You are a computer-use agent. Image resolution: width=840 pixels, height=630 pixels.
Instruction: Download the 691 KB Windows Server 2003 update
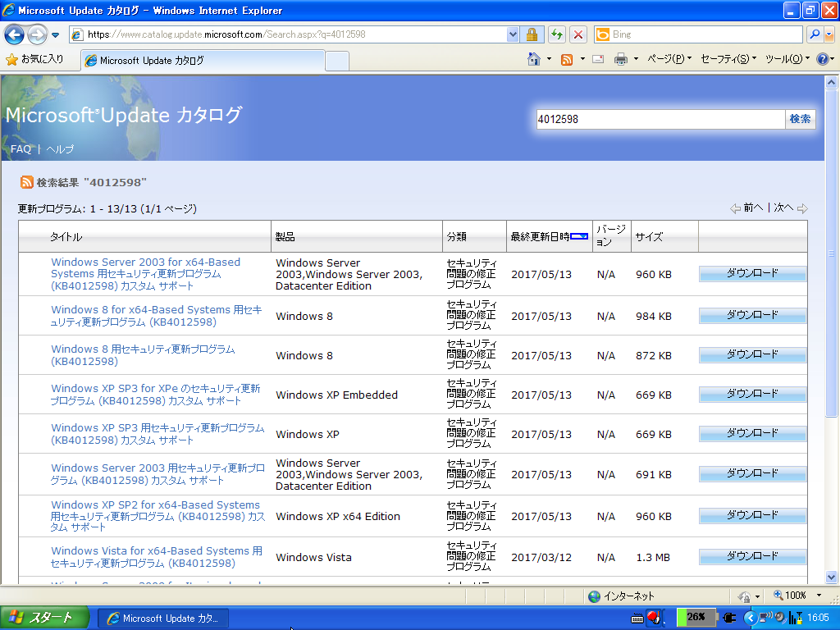click(x=752, y=473)
